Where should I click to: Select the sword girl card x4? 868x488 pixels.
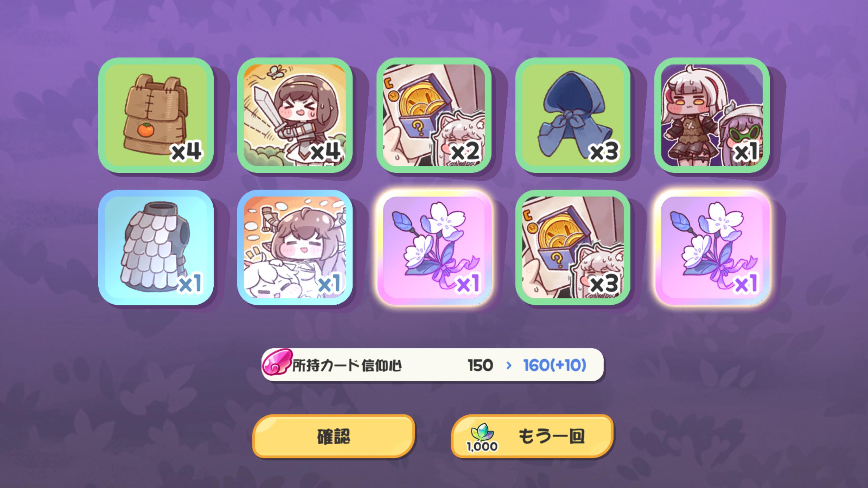point(295,115)
